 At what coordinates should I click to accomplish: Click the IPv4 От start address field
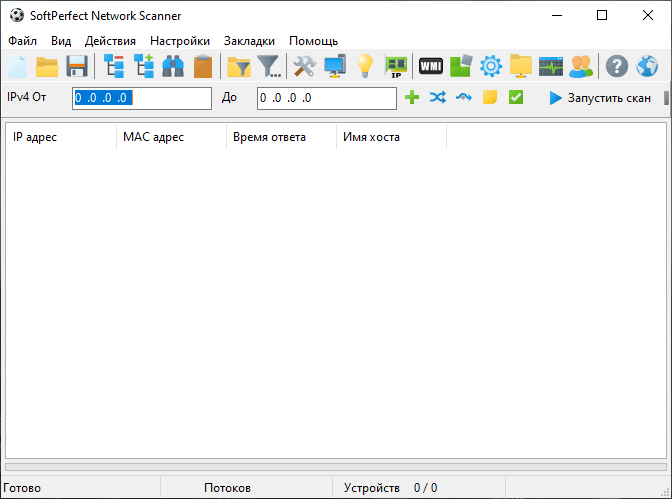point(142,98)
